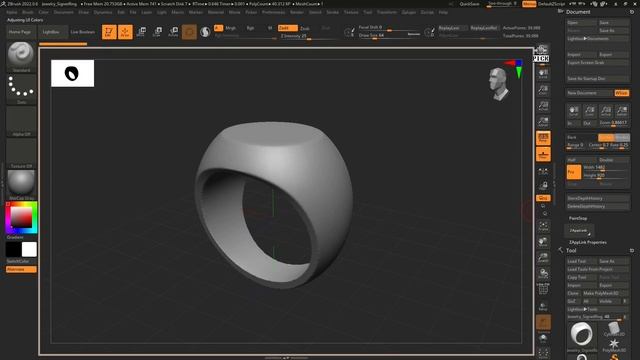Click the Rotate view icon on right shelf
640x360 pixels.
coord(543,273)
